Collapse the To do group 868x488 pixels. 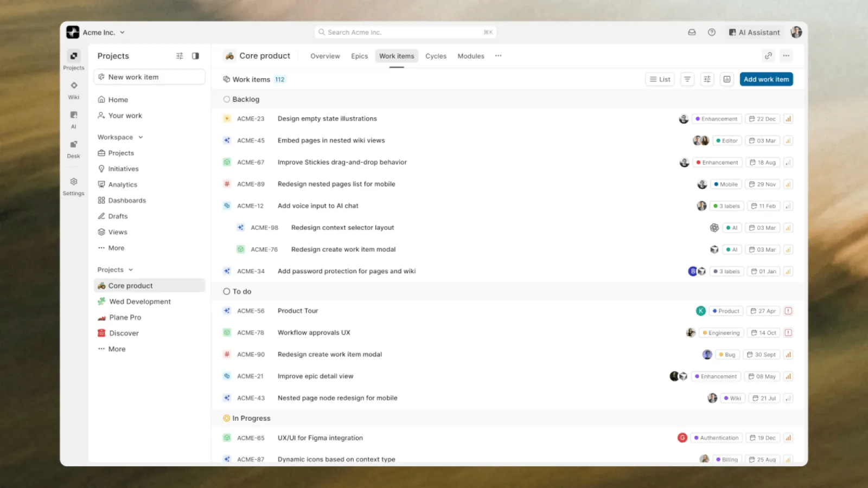pyautogui.click(x=237, y=291)
